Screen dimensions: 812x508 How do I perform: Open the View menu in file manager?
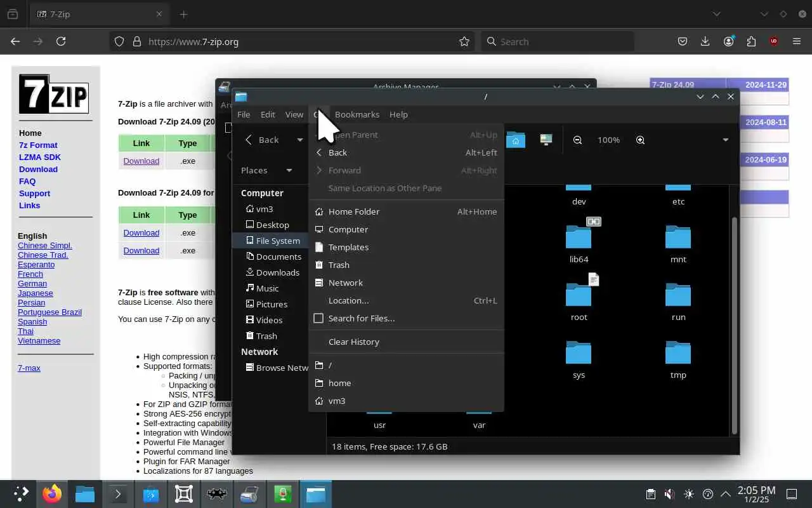294,114
